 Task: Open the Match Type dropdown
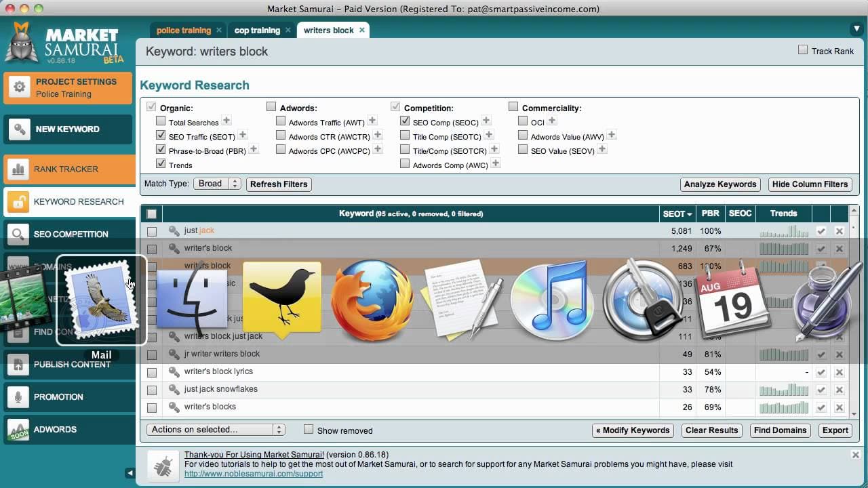click(217, 184)
